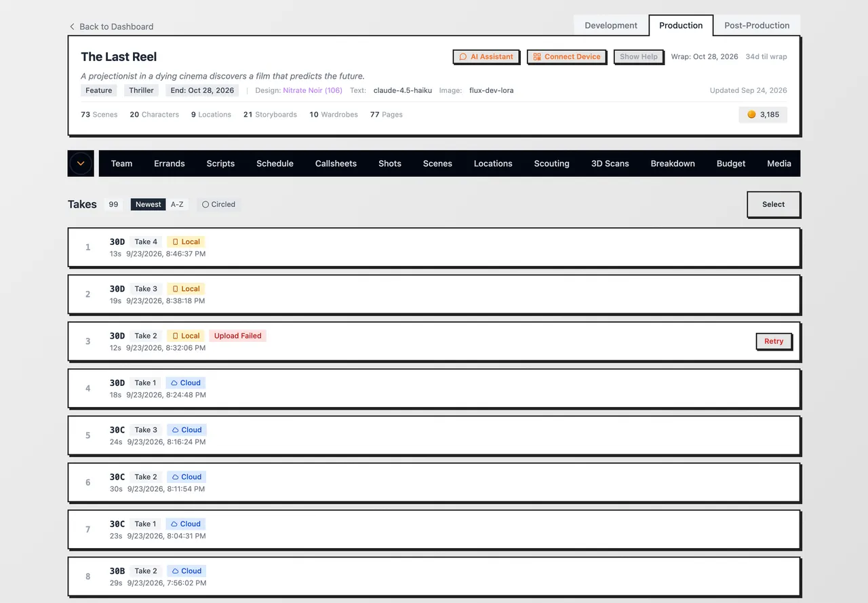This screenshot has width=868, height=603.
Task: Sort takes by Newest
Action: (148, 204)
